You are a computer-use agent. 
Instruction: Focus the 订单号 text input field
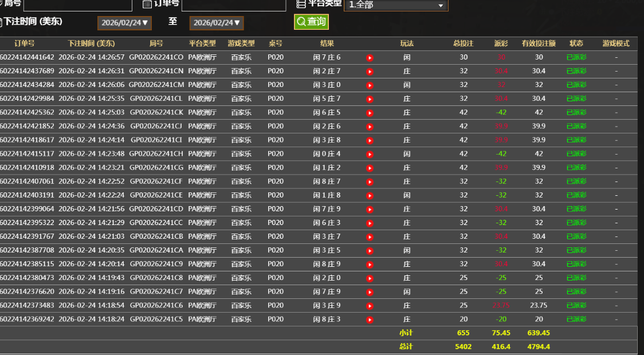click(233, 5)
